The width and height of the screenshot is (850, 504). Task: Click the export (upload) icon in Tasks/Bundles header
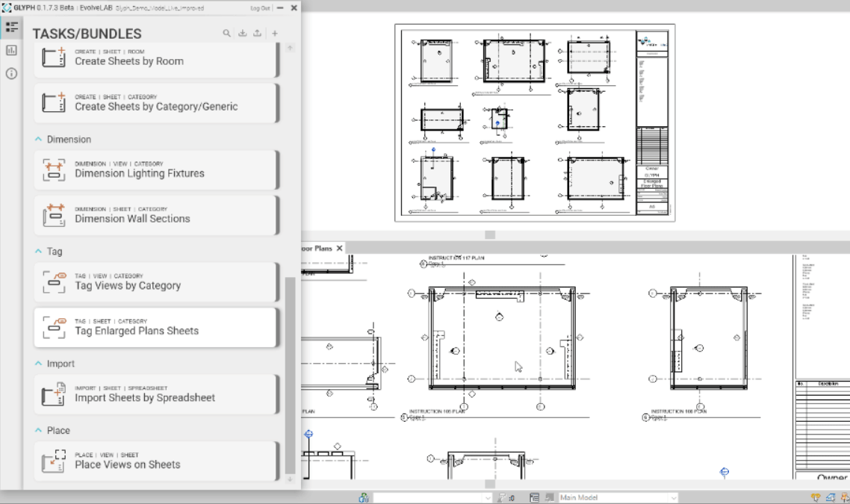(x=258, y=34)
